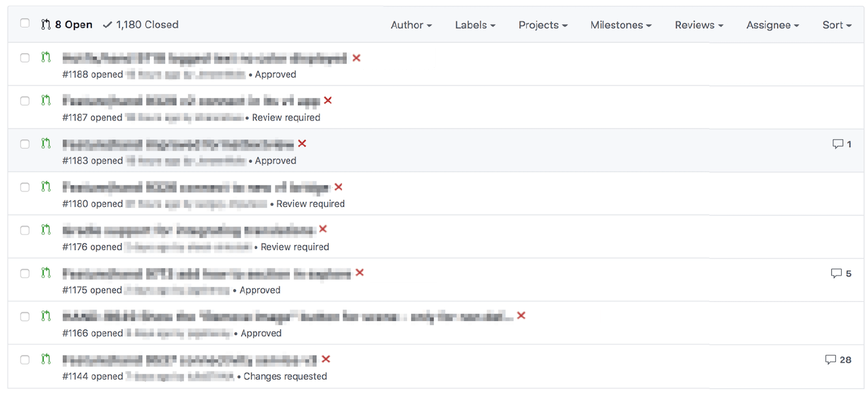The width and height of the screenshot is (868, 398).
Task: Tick the select-all checkbox in the header
Action: point(25,24)
